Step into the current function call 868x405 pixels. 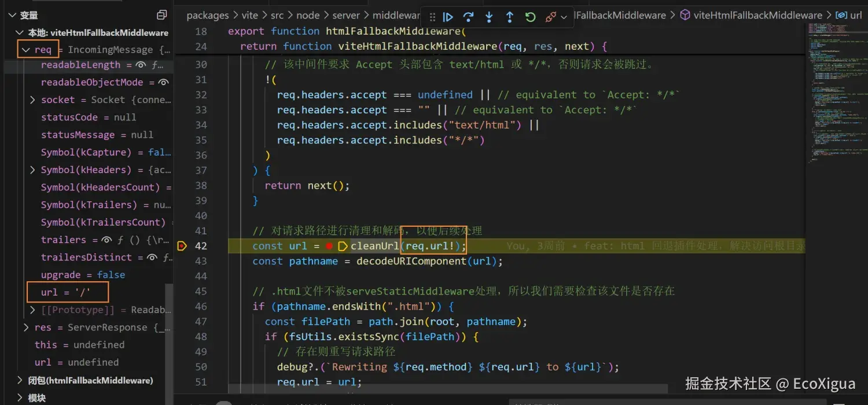coord(489,17)
